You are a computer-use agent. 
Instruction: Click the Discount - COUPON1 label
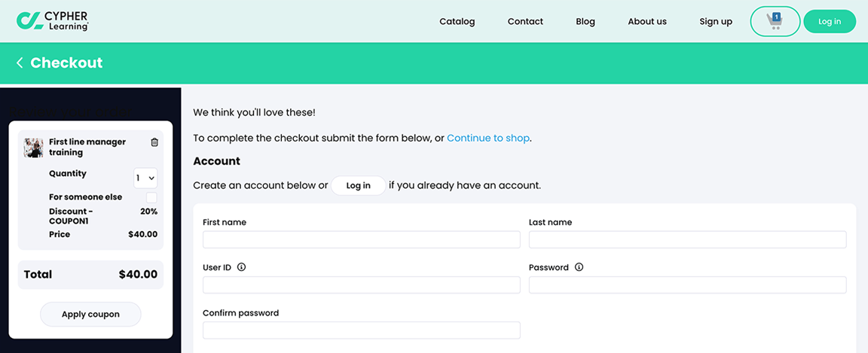(71, 216)
